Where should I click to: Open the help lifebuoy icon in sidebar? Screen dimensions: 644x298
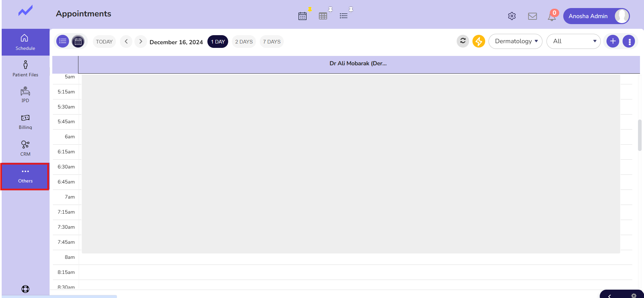pyautogui.click(x=25, y=289)
